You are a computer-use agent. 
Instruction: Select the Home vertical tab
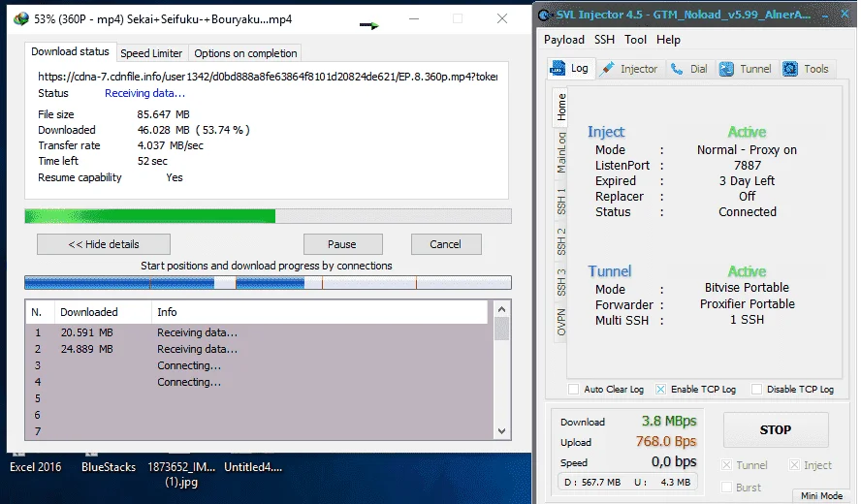tap(560, 107)
